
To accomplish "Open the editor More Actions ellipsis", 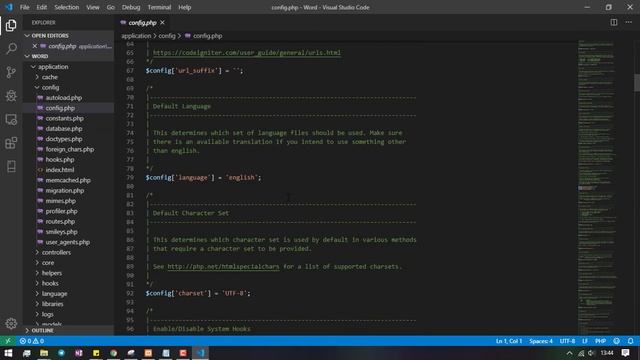I will (629, 22).
